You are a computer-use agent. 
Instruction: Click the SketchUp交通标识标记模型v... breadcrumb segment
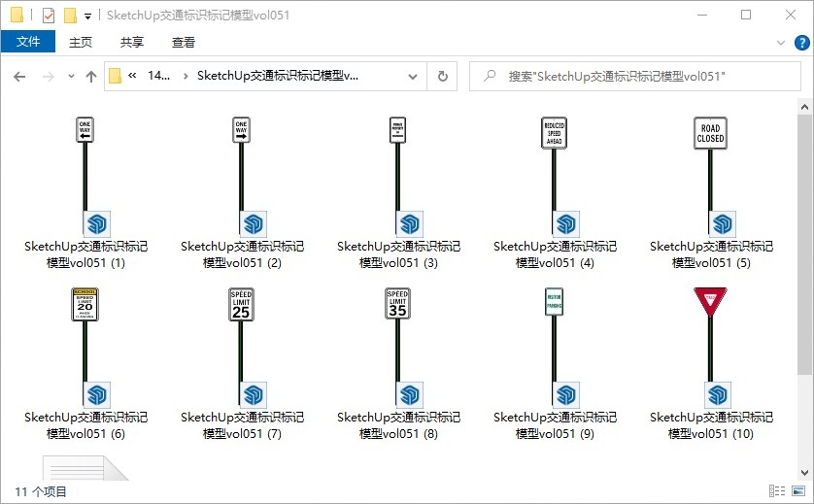pyautogui.click(x=278, y=76)
